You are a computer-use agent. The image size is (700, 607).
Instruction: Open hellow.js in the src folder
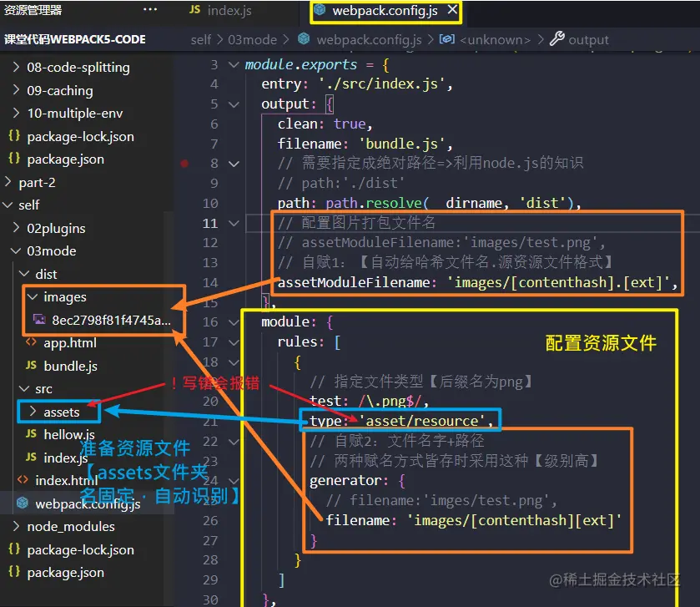coord(69,435)
